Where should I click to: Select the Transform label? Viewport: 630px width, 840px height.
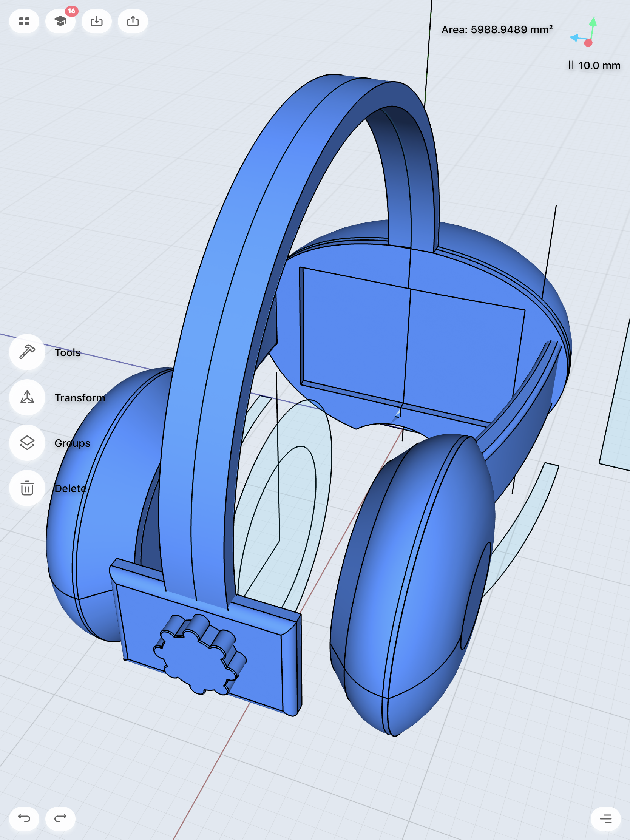80,398
